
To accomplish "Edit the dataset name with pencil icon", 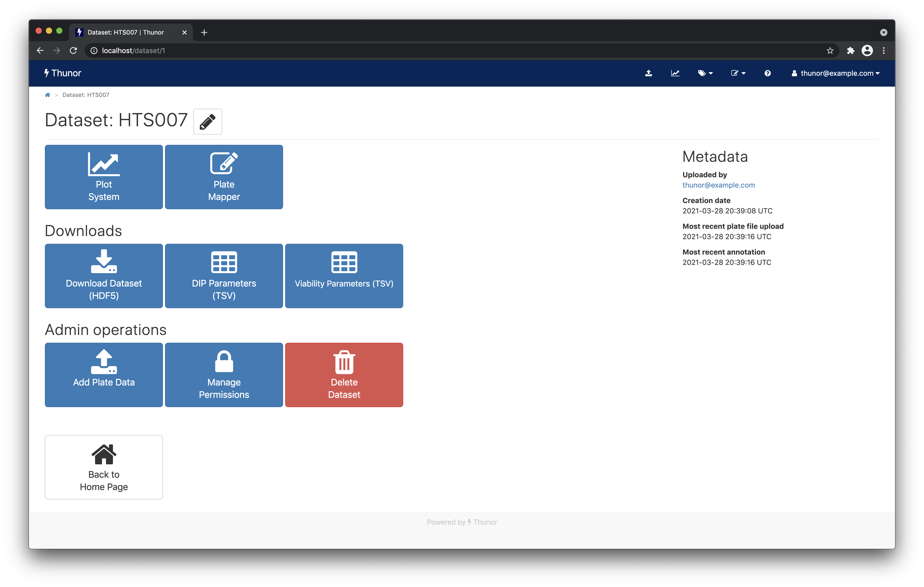I will (x=208, y=122).
